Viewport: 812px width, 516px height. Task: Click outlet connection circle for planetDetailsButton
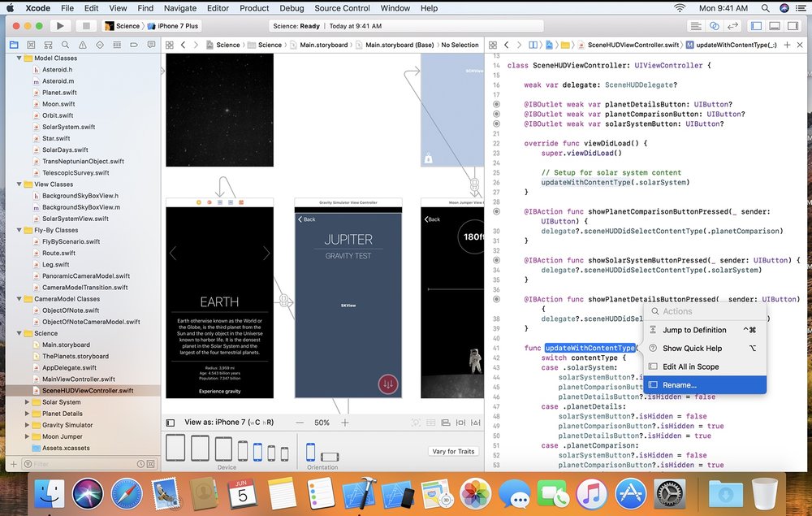496,104
